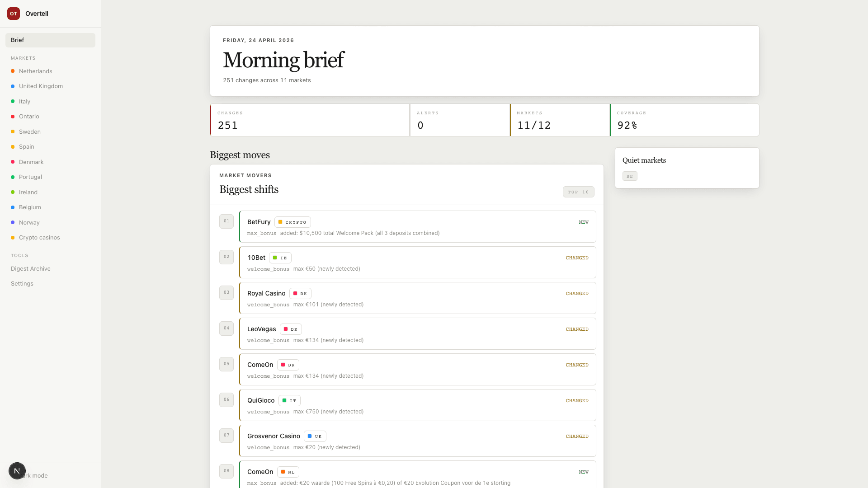Click the DK tag on Royal Casino

(300, 294)
